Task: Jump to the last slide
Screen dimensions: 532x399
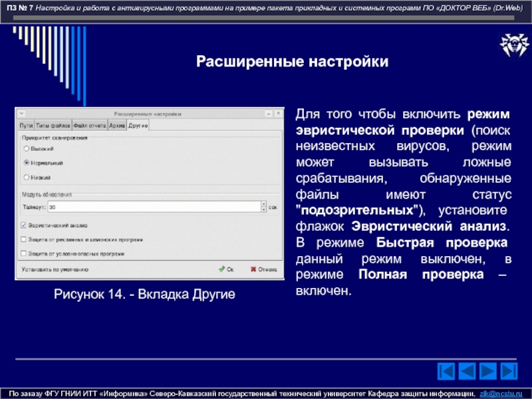Action: (511, 370)
